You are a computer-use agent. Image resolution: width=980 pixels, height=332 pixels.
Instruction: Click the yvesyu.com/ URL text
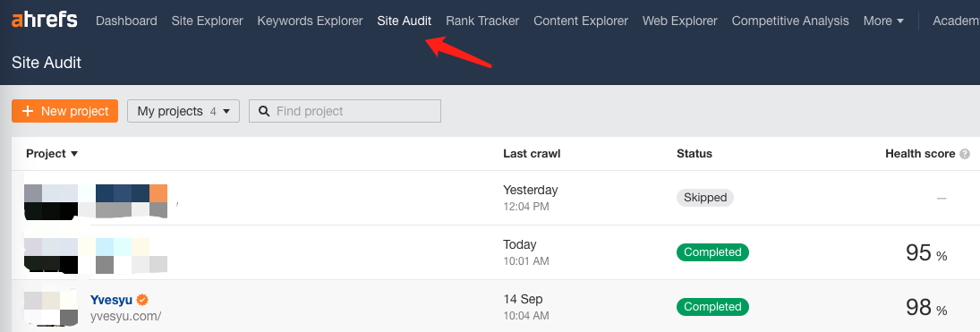point(125,316)
